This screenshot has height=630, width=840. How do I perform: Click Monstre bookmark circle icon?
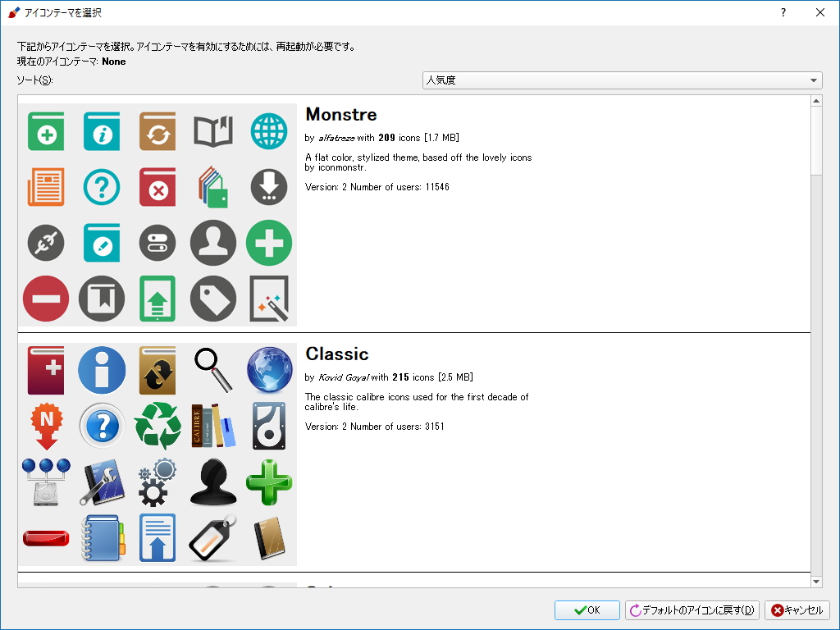tap(102, 299)
